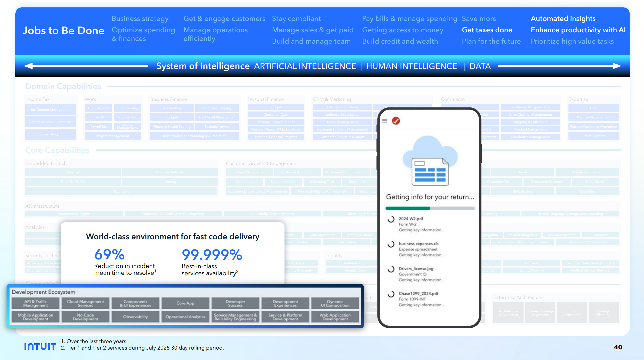Click the right arrow on intelligence banner
Viewport: 644px width, 360px height.
tap(617, 66)
